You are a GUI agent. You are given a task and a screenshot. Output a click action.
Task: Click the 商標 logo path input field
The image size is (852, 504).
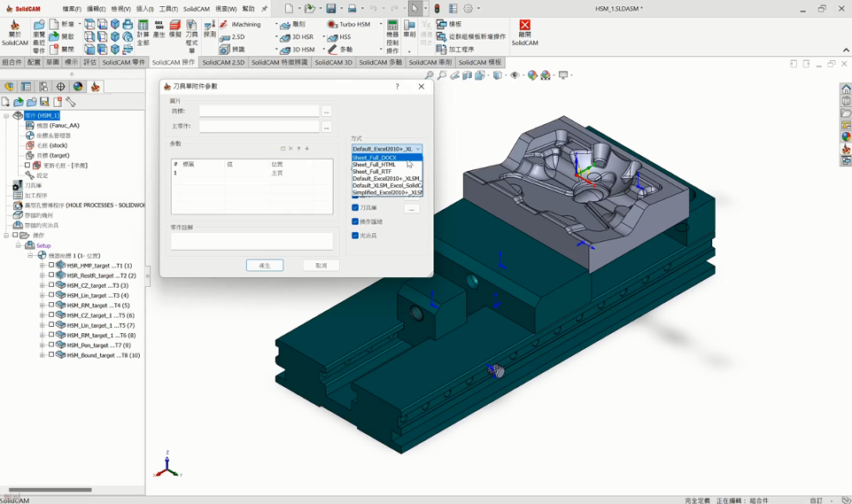point(259,112)
